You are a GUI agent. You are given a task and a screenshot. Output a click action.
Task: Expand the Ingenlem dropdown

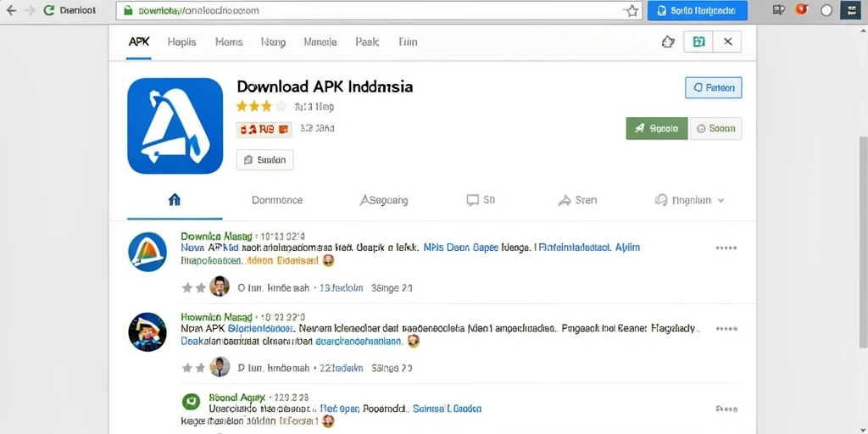tap(689, 200)
